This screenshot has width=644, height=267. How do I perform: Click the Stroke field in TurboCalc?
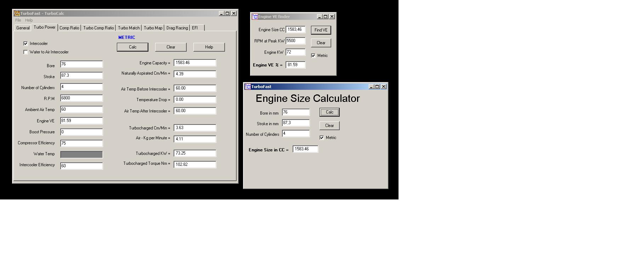coord(81,75)
